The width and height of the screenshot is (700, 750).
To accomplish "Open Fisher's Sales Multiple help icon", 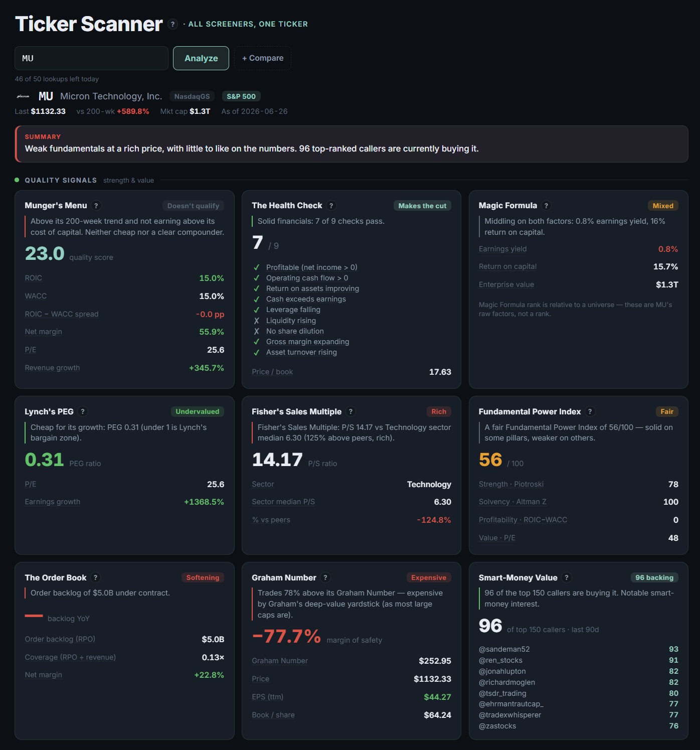I will [x=351, y=412].
